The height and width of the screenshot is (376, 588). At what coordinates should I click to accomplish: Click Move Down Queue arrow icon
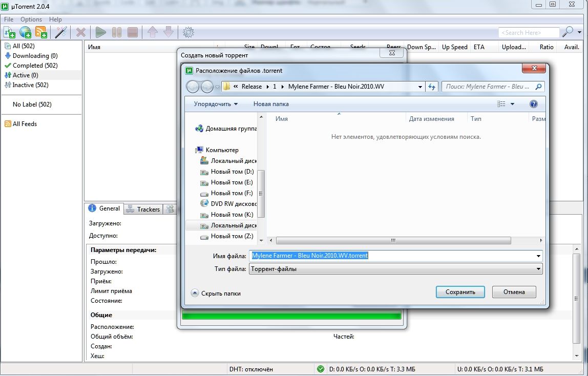[169, 32]
